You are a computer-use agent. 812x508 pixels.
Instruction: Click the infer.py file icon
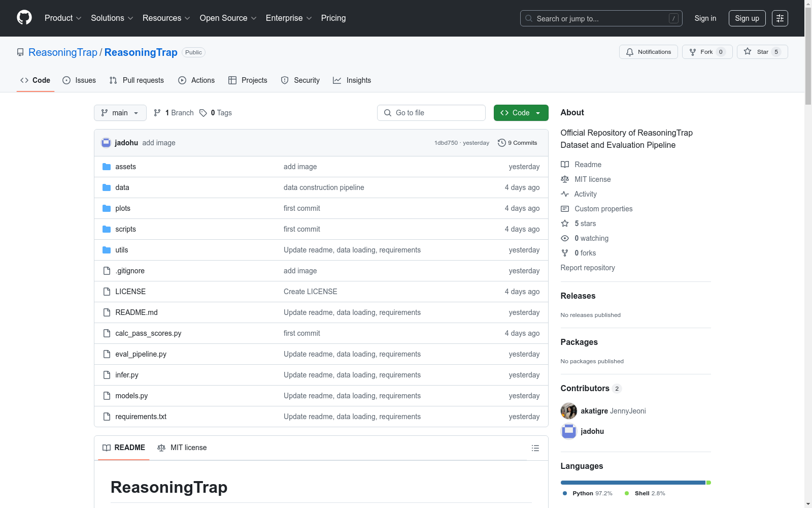[107, 375]
